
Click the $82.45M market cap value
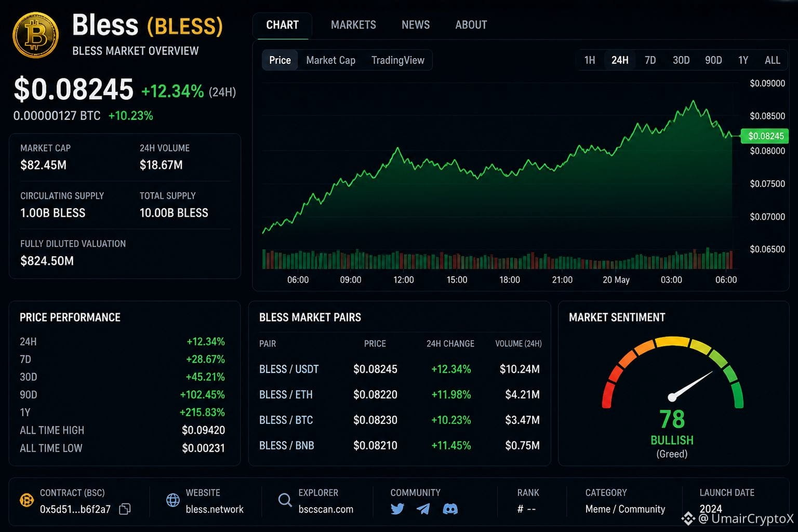(x=43, y=165)
